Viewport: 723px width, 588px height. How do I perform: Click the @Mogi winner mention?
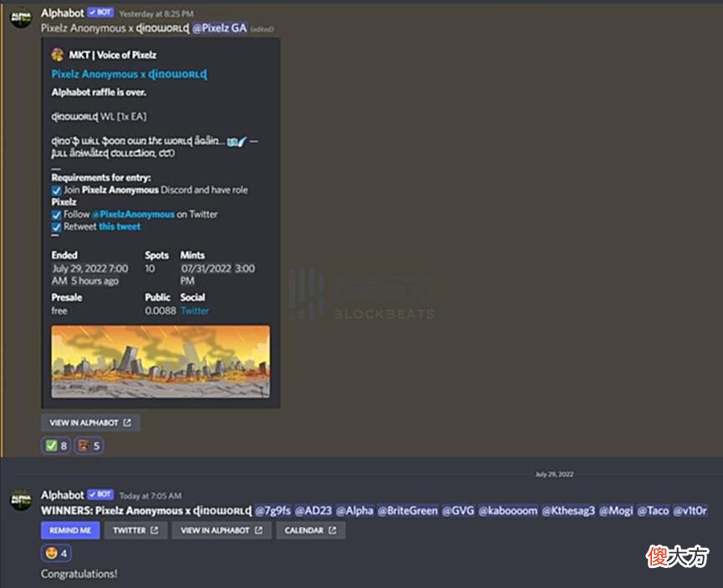(x=616, y=510)
